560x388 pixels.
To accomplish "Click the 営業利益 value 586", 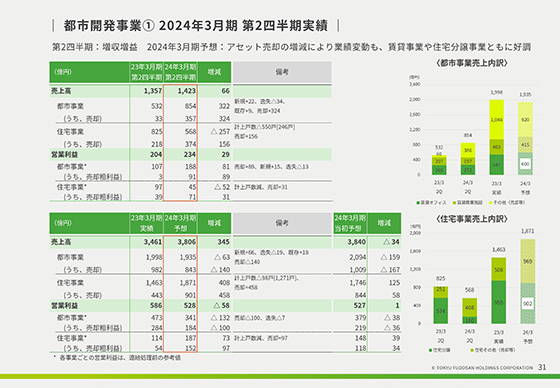I will (x=156, y=305).
